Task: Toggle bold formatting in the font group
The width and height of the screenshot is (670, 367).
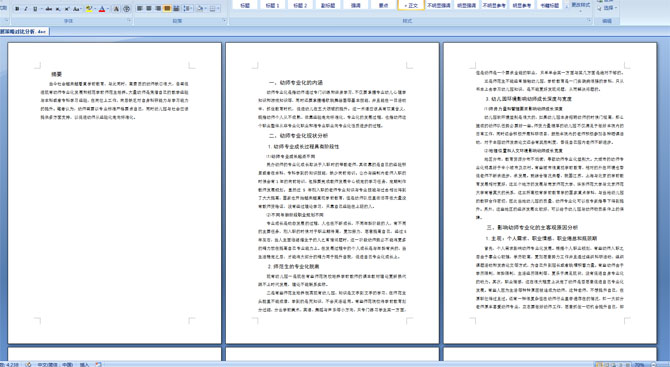Action: pos(17,9)
